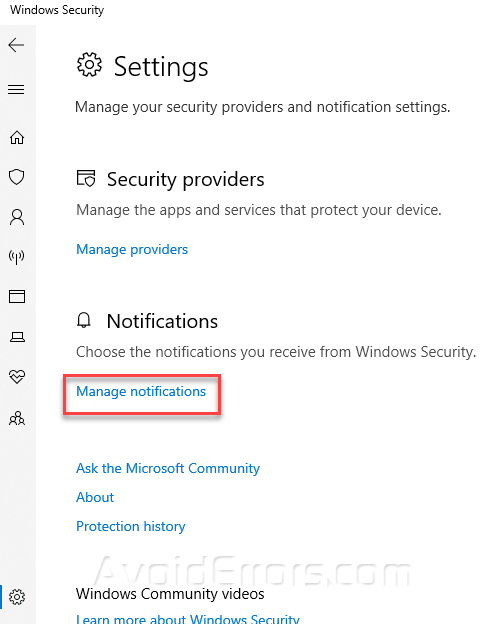
Task: Click the Settings page title
Action: (161, 67)
